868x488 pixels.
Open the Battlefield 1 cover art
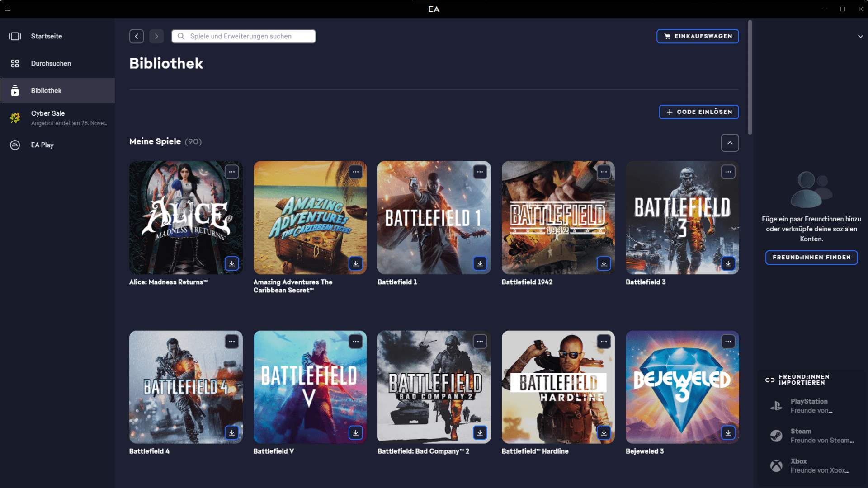[x=434, y=218]
